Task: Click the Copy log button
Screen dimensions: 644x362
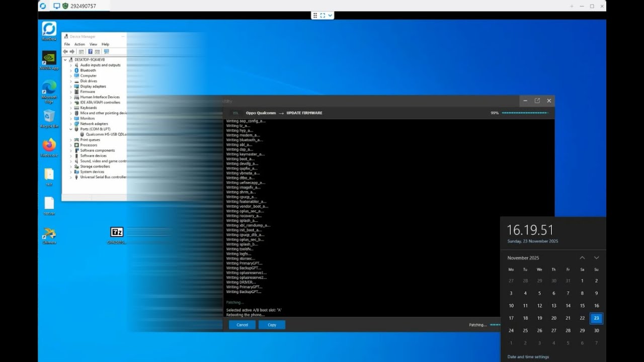Action: [x=272, y=325]
